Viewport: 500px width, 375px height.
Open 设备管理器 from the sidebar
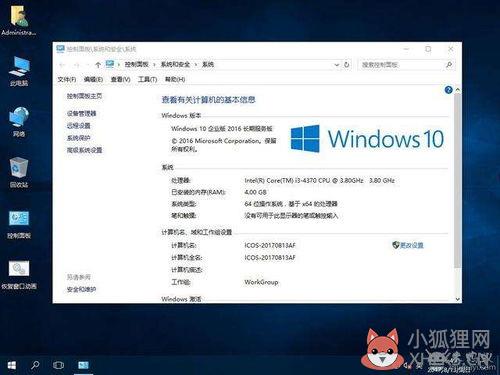(x=81, y=114)
